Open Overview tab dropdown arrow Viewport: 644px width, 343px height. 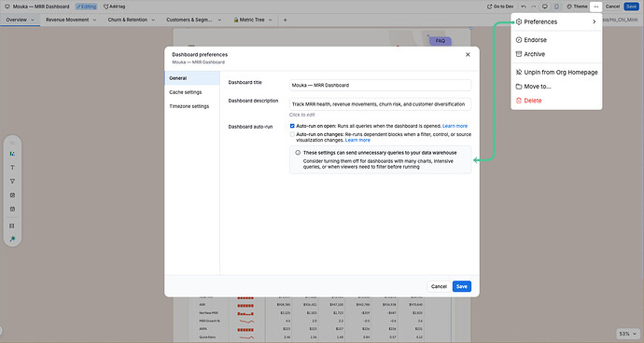(33, 20)
